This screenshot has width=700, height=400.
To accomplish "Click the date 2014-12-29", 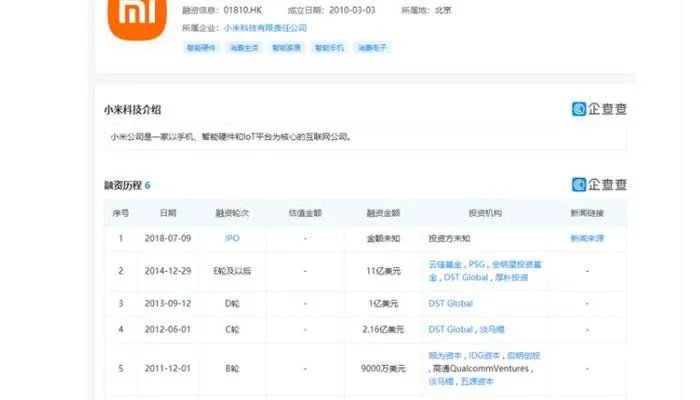I will [168, 271].
